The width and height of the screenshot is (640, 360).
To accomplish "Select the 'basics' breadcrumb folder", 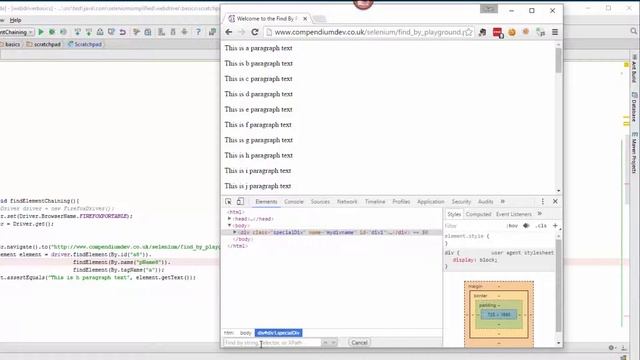I will click(x=10, y=44).
